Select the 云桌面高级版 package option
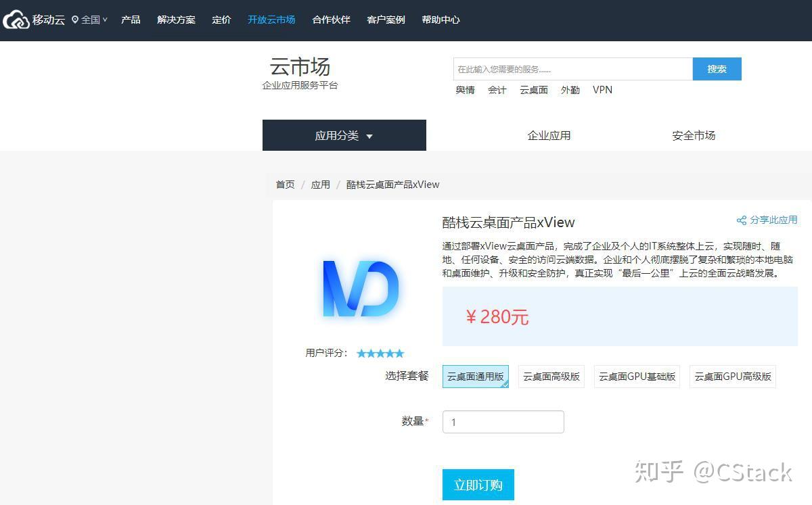Image resolution: width=812 pixels, height=505 pixels. click(551, 377)
